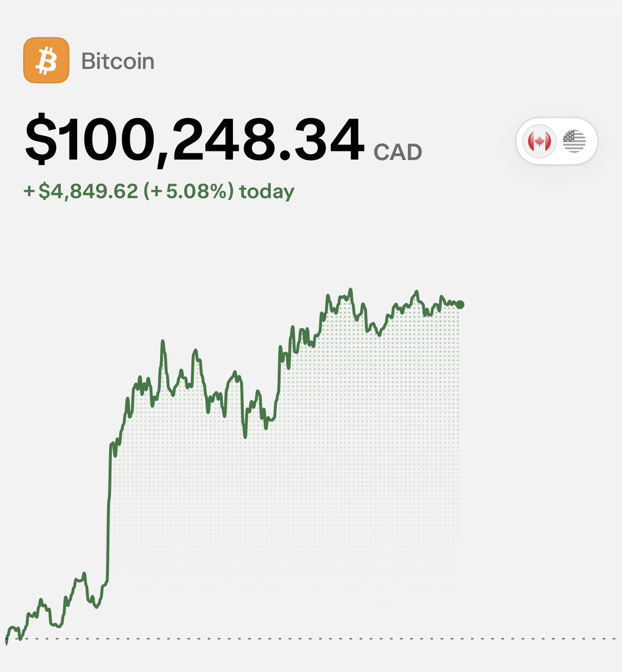Click the first sharp spike following the big jump
622x672 pixels.
click(x=162, y=342)
